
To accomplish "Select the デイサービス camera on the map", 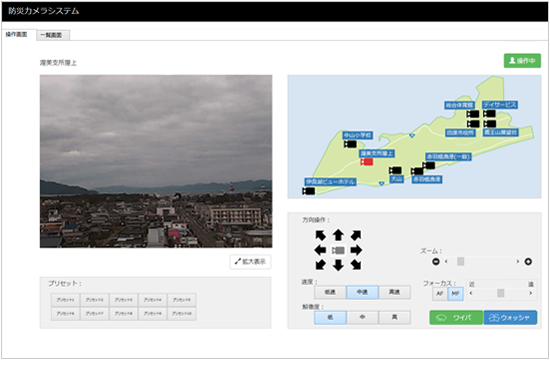I will click(x=489, y=113).
